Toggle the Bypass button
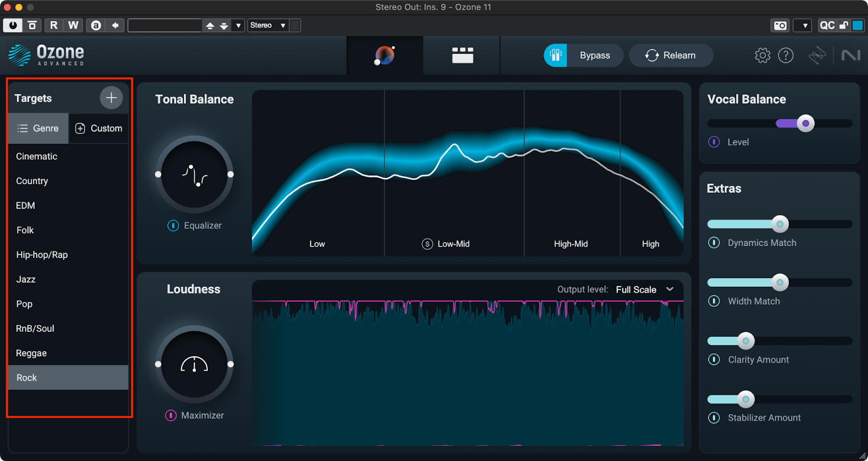868x461 pixels. pyautogui.click(x=583, y=55)
